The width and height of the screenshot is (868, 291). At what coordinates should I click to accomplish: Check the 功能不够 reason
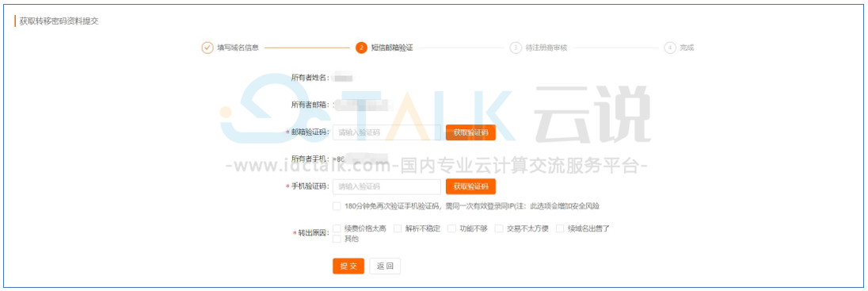click(451, 228)
